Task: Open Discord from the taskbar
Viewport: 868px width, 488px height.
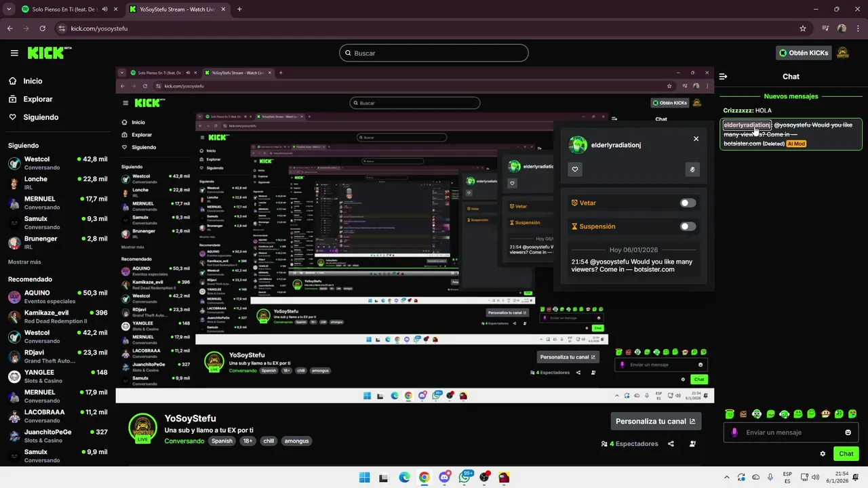Action: coord(444,477)
